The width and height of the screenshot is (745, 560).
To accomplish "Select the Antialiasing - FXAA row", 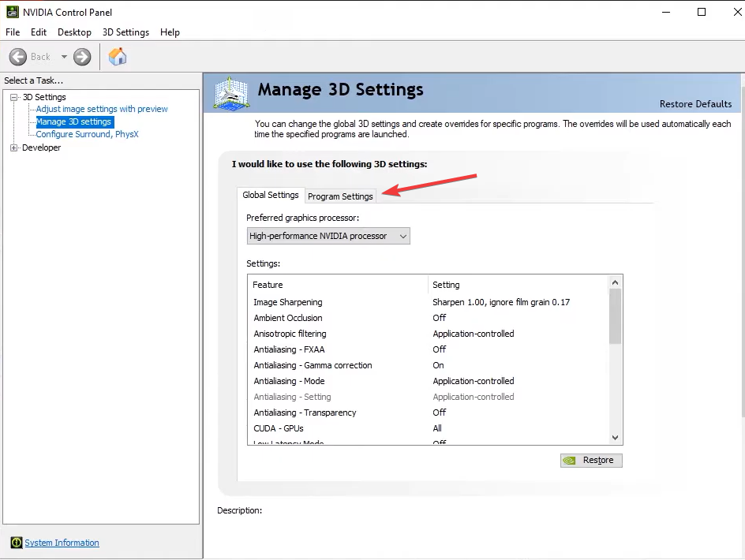I will tap(428, 349).
